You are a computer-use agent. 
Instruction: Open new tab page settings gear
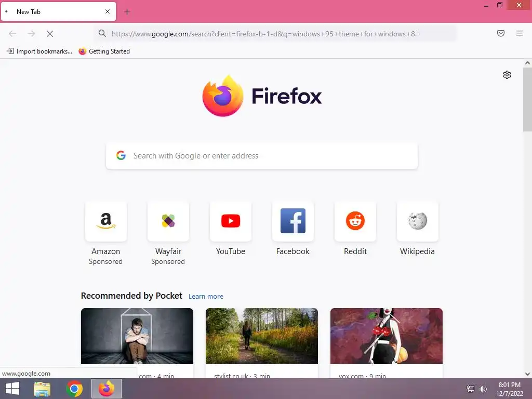pos(507,75)
